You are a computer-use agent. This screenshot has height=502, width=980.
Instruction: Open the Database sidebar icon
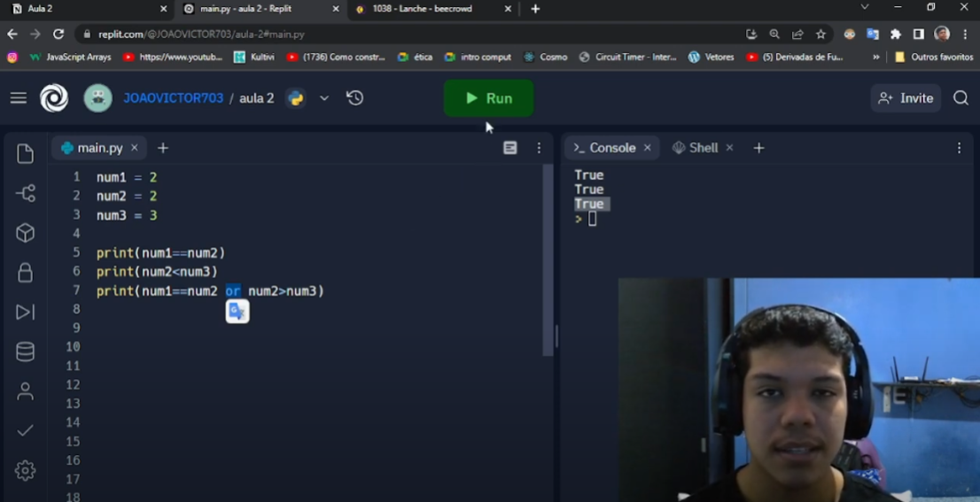[x=25, y=351]
